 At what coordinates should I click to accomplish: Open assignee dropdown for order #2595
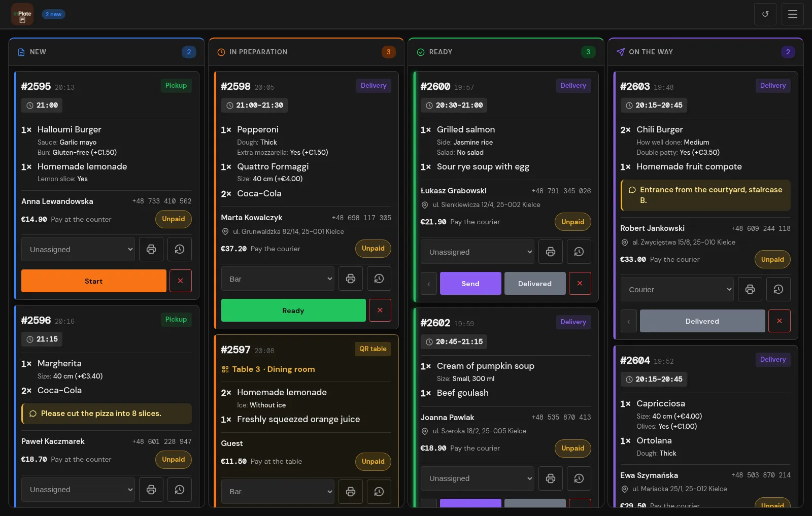78,249
